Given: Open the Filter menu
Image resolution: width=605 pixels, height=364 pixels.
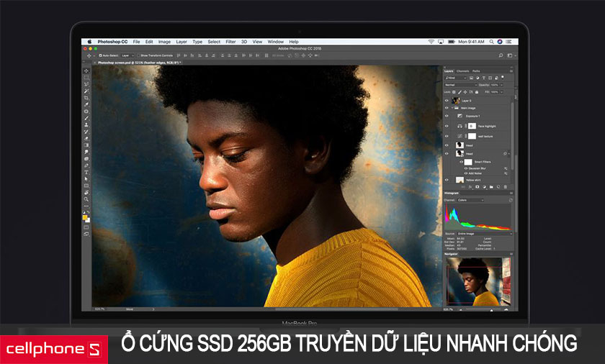Looking at the screenshot, I should point(230,42).
